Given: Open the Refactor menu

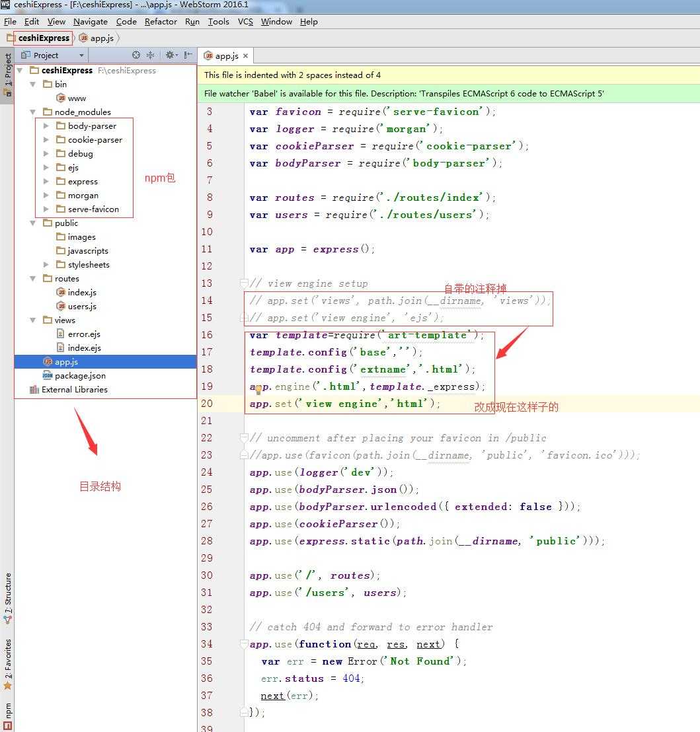Looking at the screenshot, I should tap(161, 22).
